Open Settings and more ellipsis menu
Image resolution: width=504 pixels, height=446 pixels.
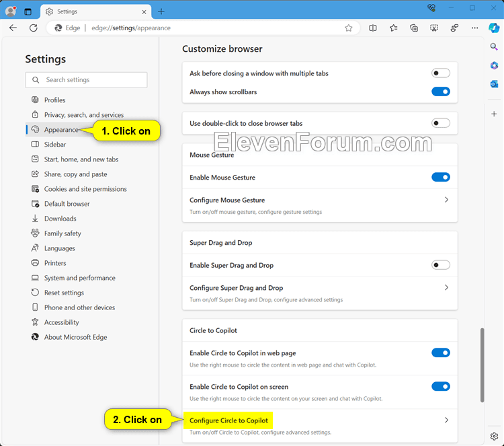[474, 28]
